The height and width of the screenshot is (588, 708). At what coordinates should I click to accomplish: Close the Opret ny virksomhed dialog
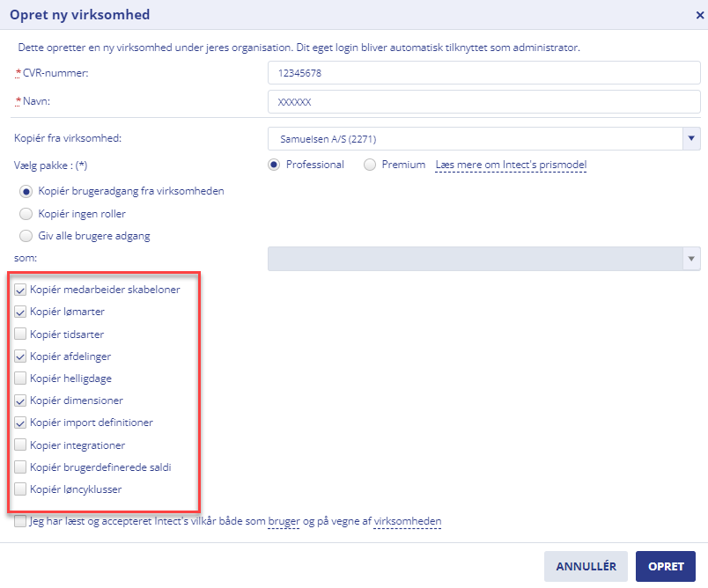[x=699, y=15]
